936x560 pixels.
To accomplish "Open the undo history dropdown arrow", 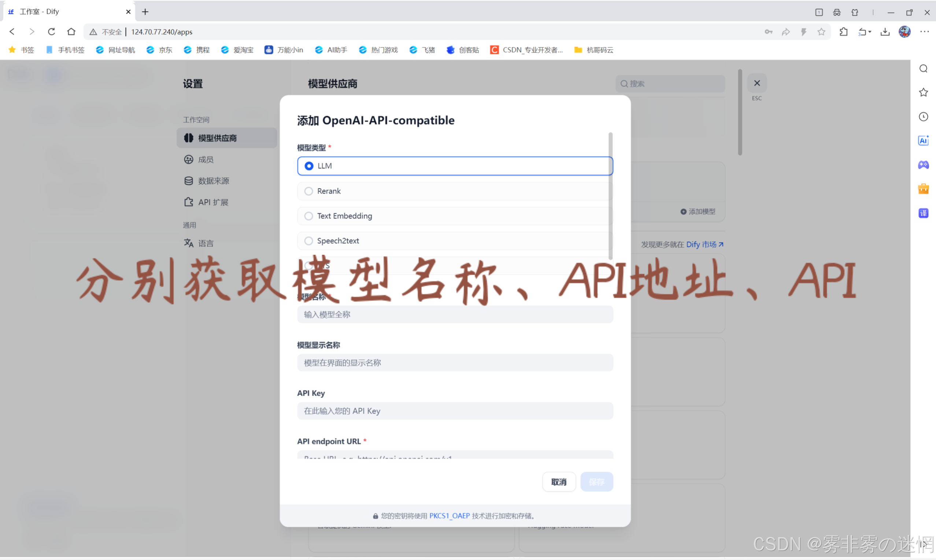I will pyautogui.click(x=870, y=32).
